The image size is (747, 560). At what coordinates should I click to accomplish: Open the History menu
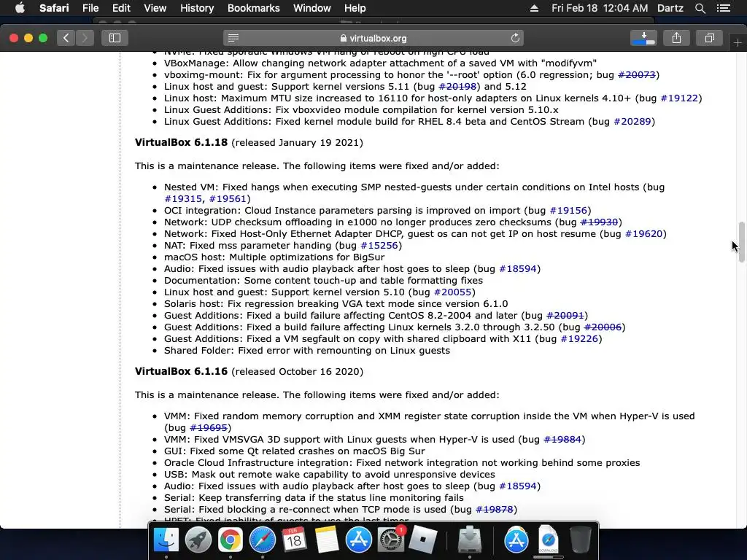pos(197,8)
